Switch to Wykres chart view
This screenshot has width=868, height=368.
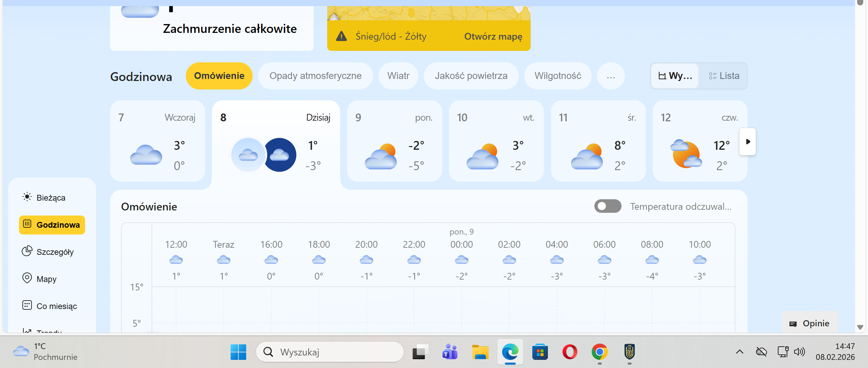(x=675, y=76)
